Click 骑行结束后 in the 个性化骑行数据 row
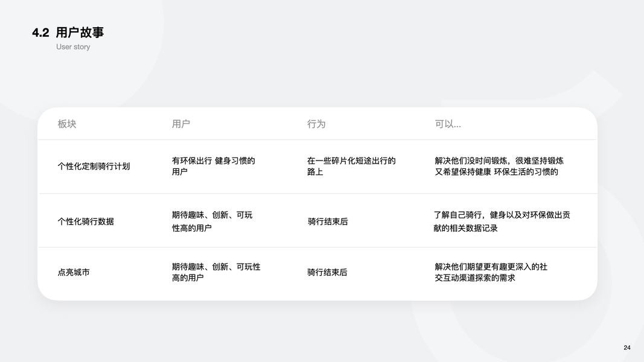 [328, 221]
